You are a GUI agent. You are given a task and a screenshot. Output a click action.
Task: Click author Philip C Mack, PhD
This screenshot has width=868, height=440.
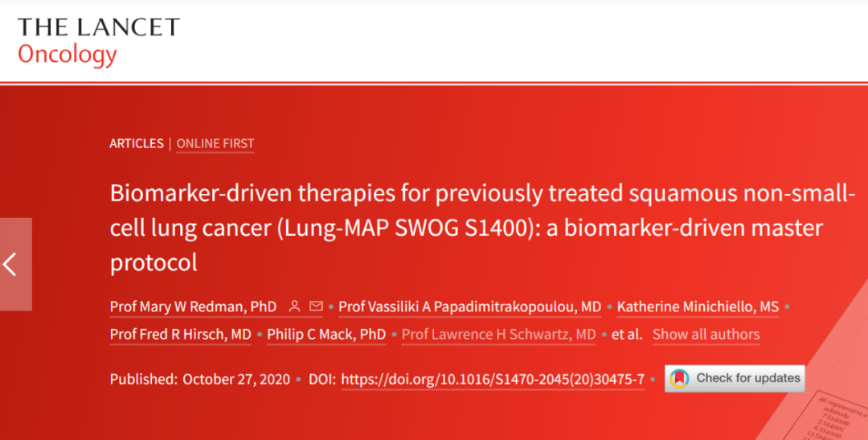click(326, 334)
